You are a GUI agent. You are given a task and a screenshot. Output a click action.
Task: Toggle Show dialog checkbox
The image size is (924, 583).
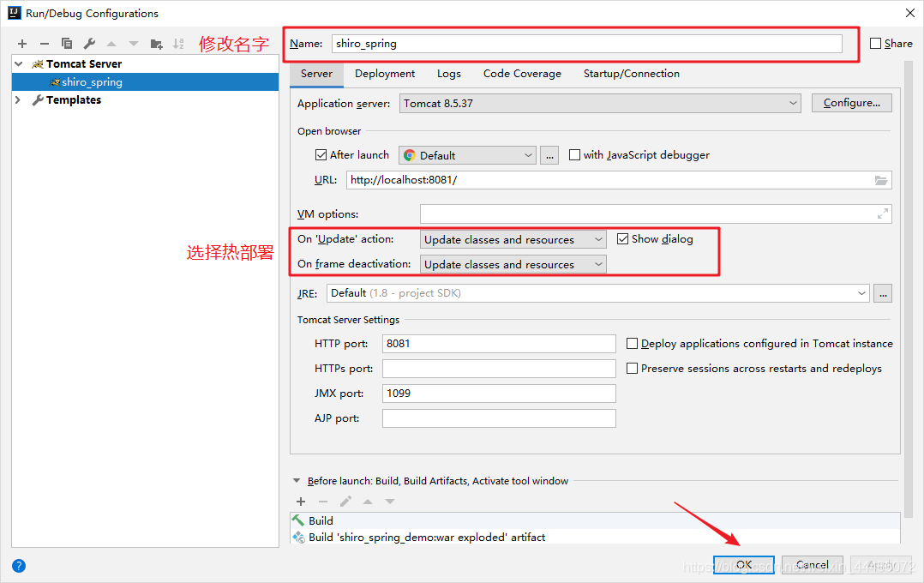point(623,238)
